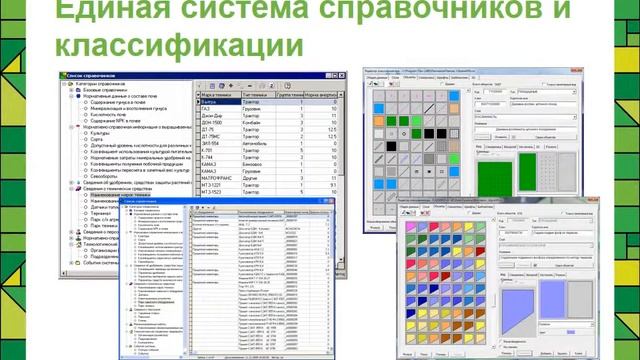Open the Общие данные tab in the upper classifier editor
This screenshot has width=640, height=360.
pos(376,78)
